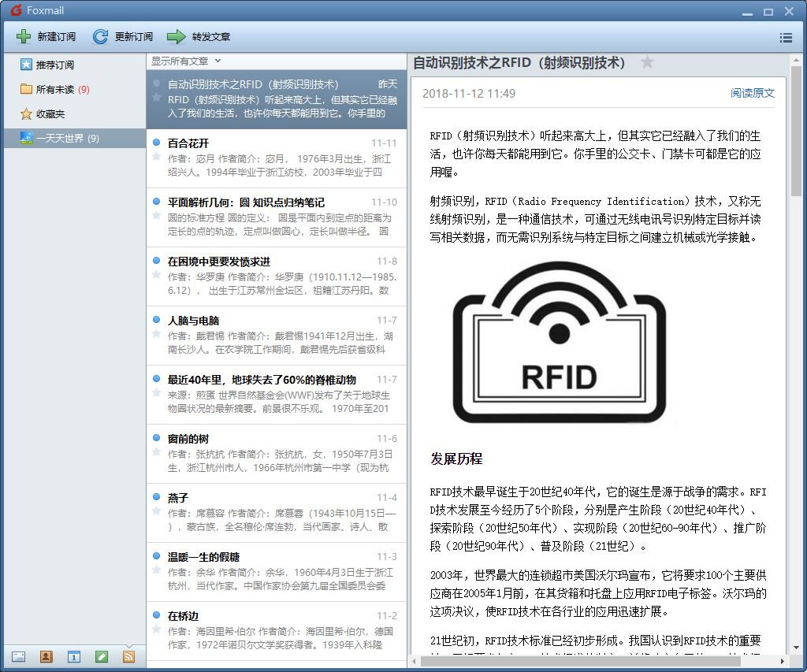Click the 所有未读 (9) folder label
This screenshot has height=672, width=807.
click(62, 90)
